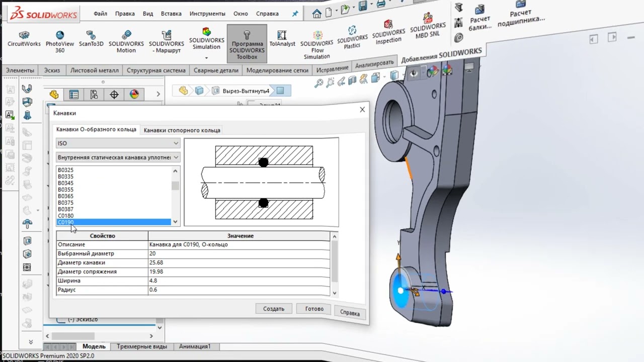This screenshot has height=362, width=644.
Task: Expand the SOLIDWORKS Simulation dropdown arrow
Action: (x=207, y=57)
